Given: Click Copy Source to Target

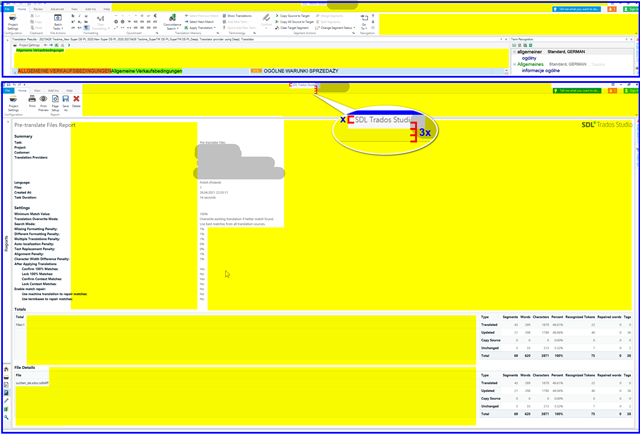Looking at the screenshot, I should pyautogui.click(x=292, y=16).
